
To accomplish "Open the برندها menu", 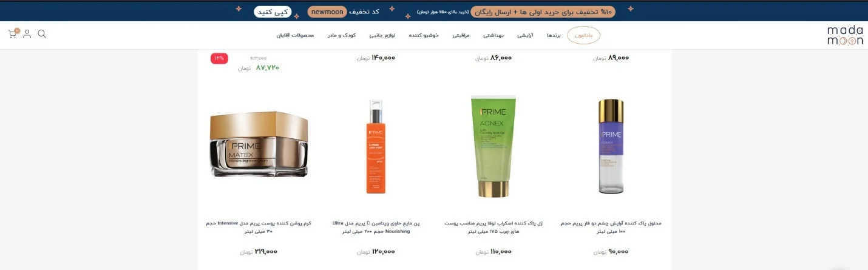I will pos(552,35).
